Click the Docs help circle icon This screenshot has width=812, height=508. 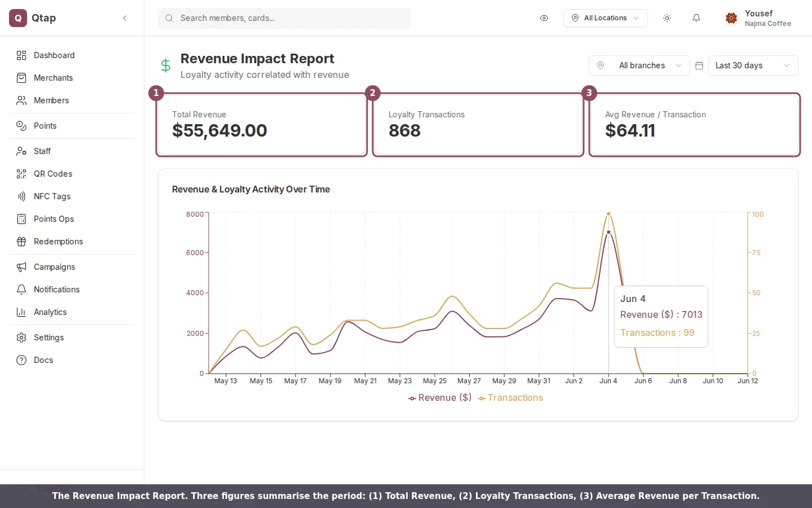pyautogui.click(x=21, y=360)
